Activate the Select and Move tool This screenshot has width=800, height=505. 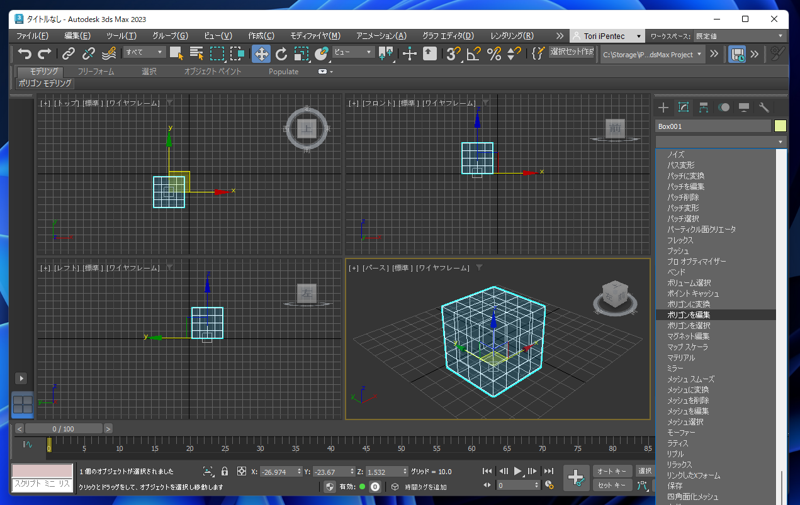(261, 54)
